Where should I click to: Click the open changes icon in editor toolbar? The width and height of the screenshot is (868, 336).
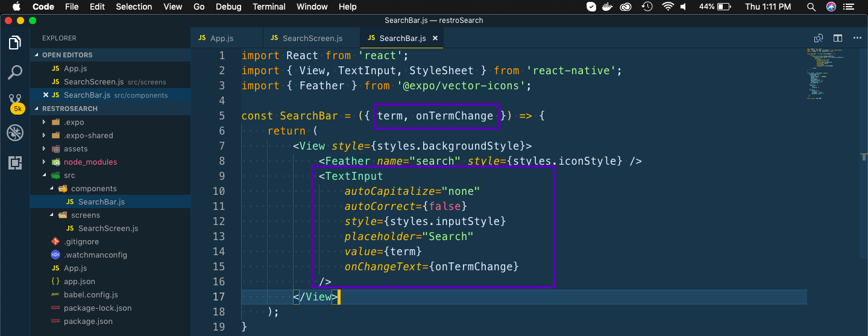tap(818, 38)
